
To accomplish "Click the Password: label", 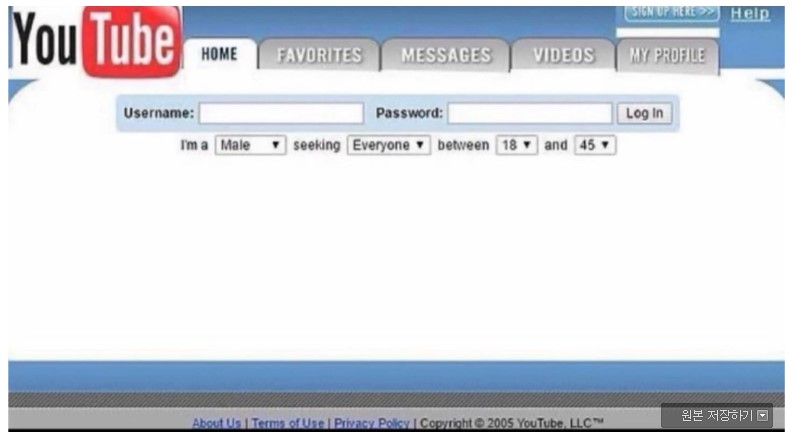I will pos(410,113).
